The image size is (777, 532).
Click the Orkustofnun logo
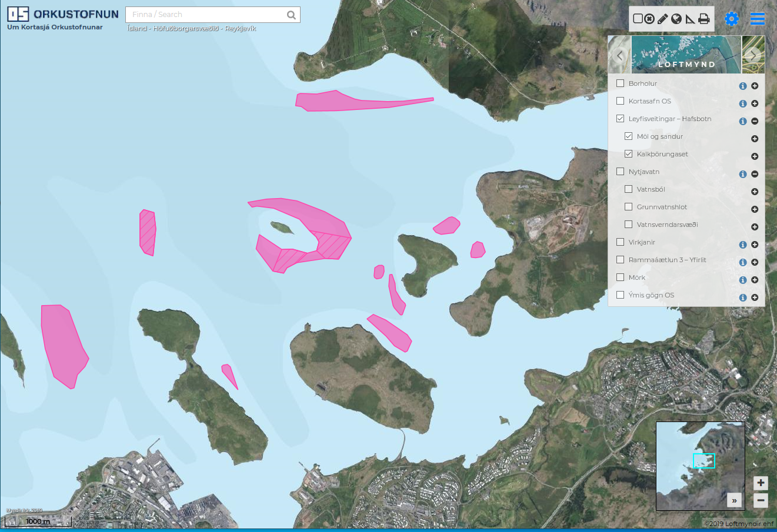pos(62,14)
